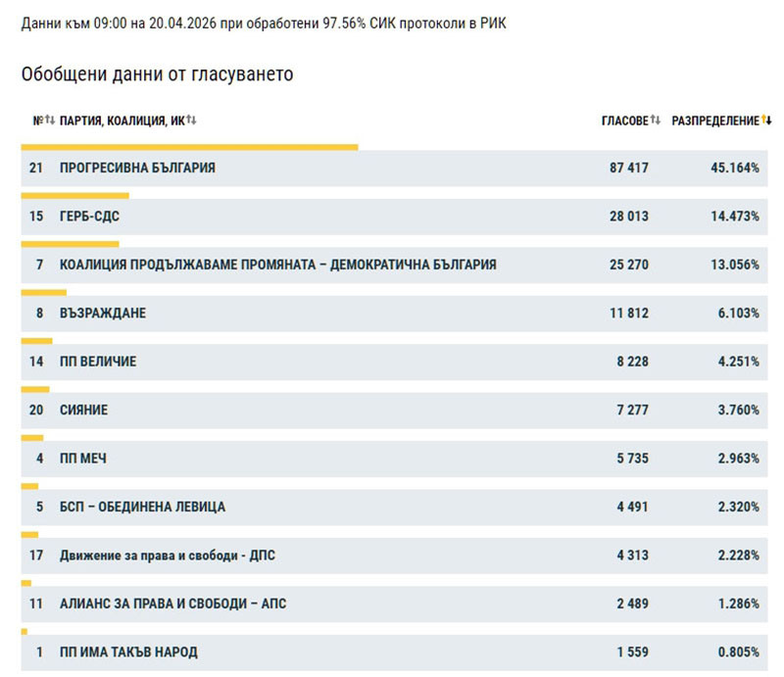Click the sort arrows next to РАЗПРЕДЕЛЕНИЕ
Viewport: 784px width, 677px height.
(x=766, y=121)
